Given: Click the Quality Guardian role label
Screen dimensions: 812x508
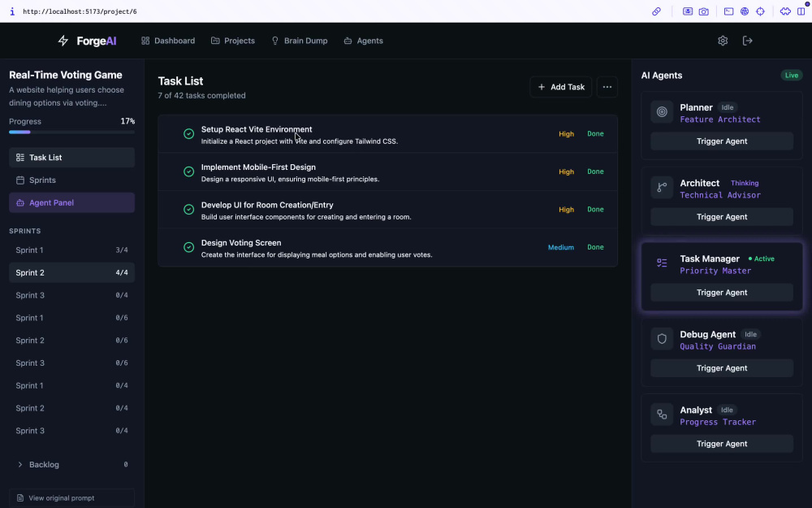Looking at the screenshot, I should coord(718,346).
